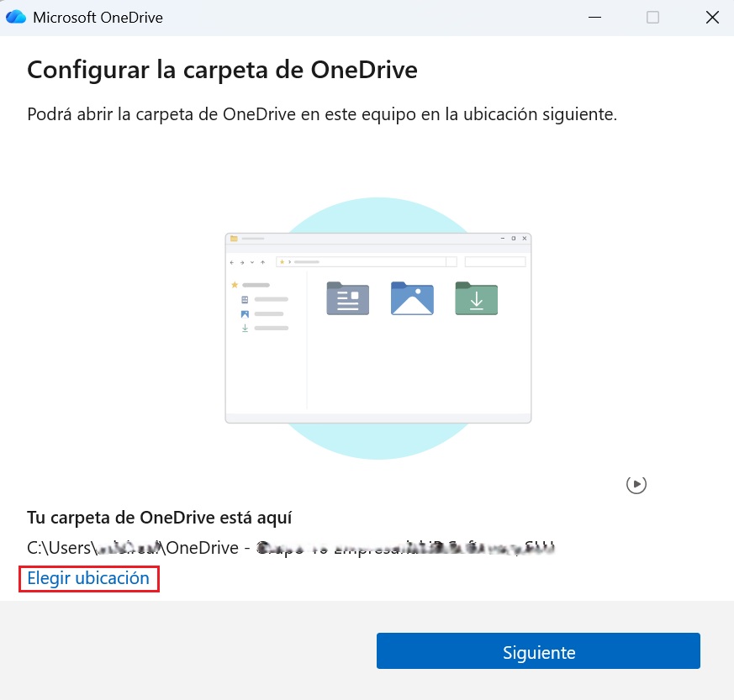Image resolution: width=734 pixels, height=700 pixels.
Task: Click the green downloads folder icon
Action: [476, 298]
